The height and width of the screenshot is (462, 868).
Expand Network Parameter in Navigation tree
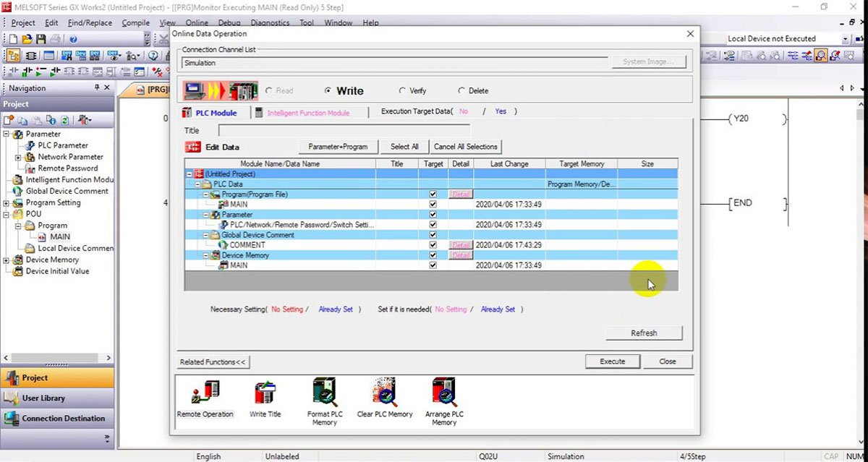pos(18,157)
